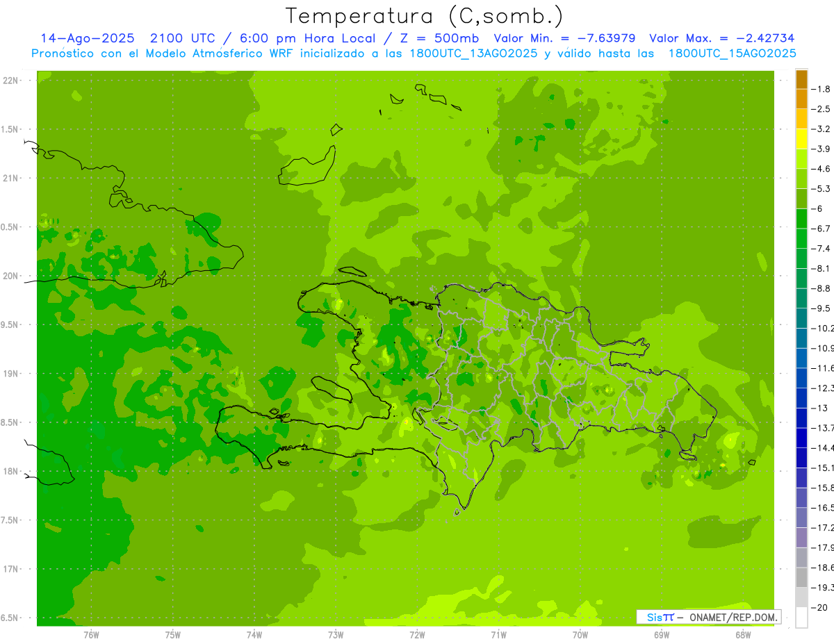Click the "70W" longitude label
This screenshot has width=834, height=644.
click(580, 635)
